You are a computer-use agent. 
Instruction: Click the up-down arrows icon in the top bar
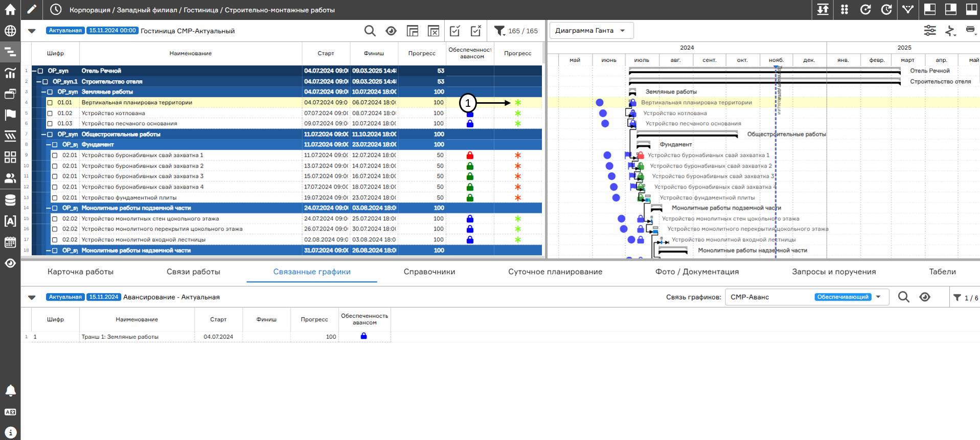pos(823,10)
